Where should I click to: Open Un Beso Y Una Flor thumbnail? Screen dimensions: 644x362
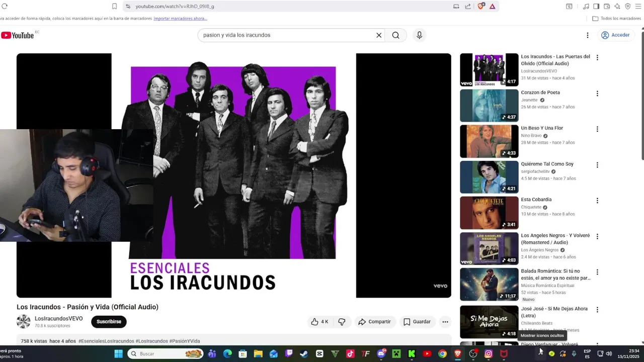(489, 141)
